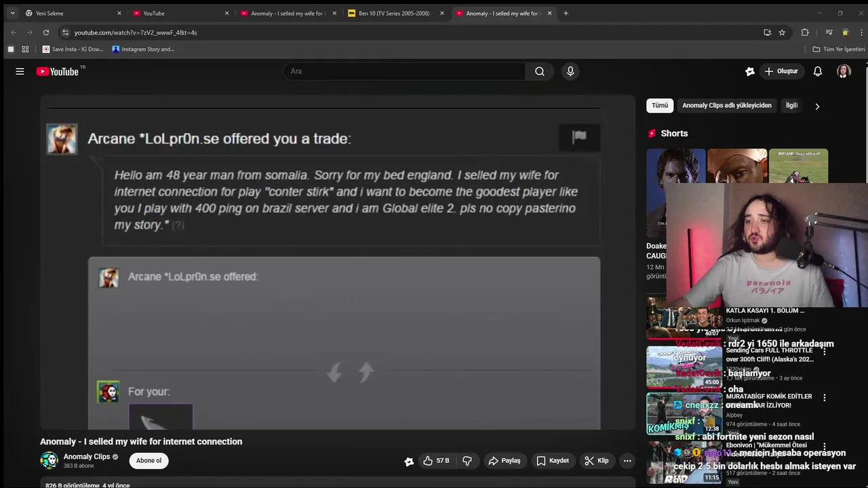Screen dimensions: 868x488
Task: Open Chrome three-dot menu
Action: [x=861, y=33]
